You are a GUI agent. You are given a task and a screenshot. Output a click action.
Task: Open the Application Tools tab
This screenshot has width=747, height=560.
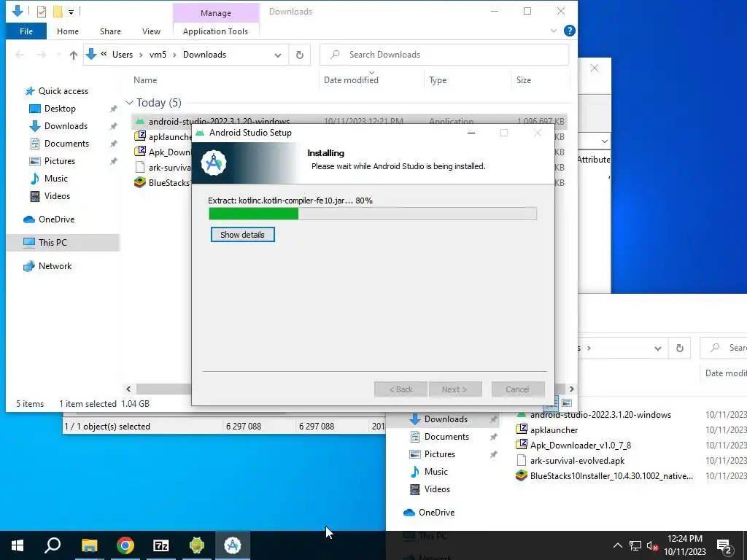215,31
